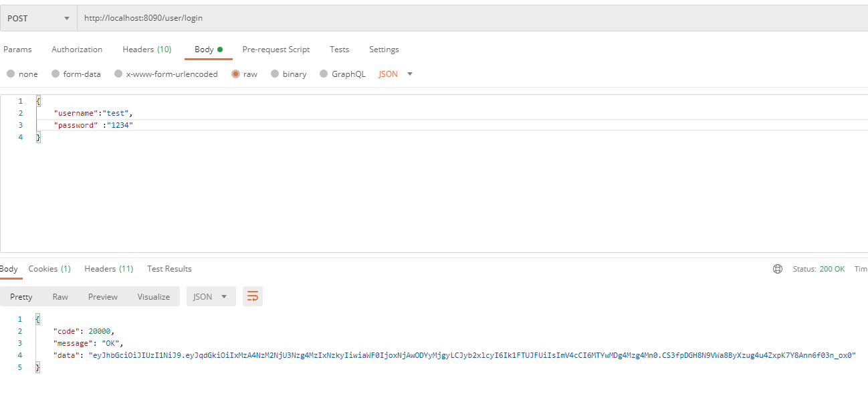Open the POST method dropdown
The image size is (868, 398).
tap(38, 19)
